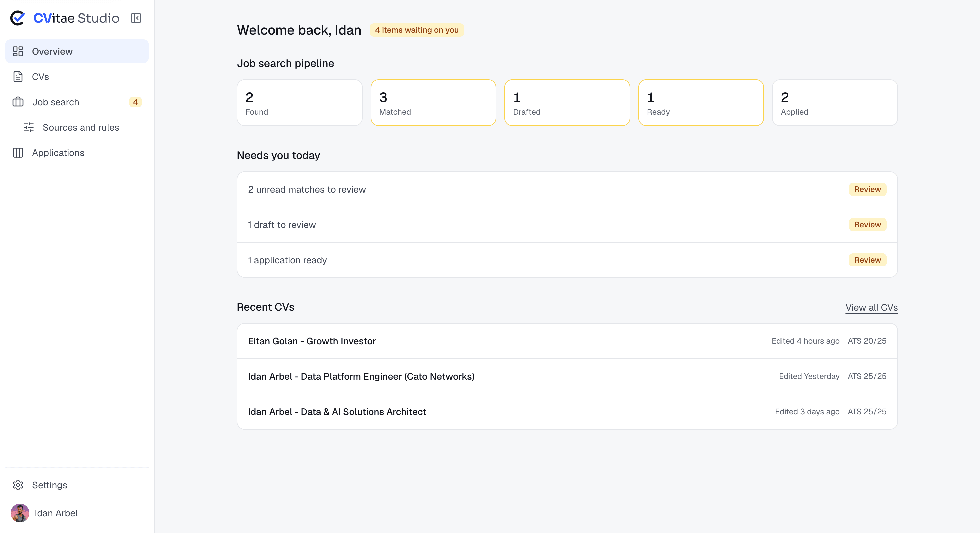Click the 4 items waiting on you badge

(417, 30)
